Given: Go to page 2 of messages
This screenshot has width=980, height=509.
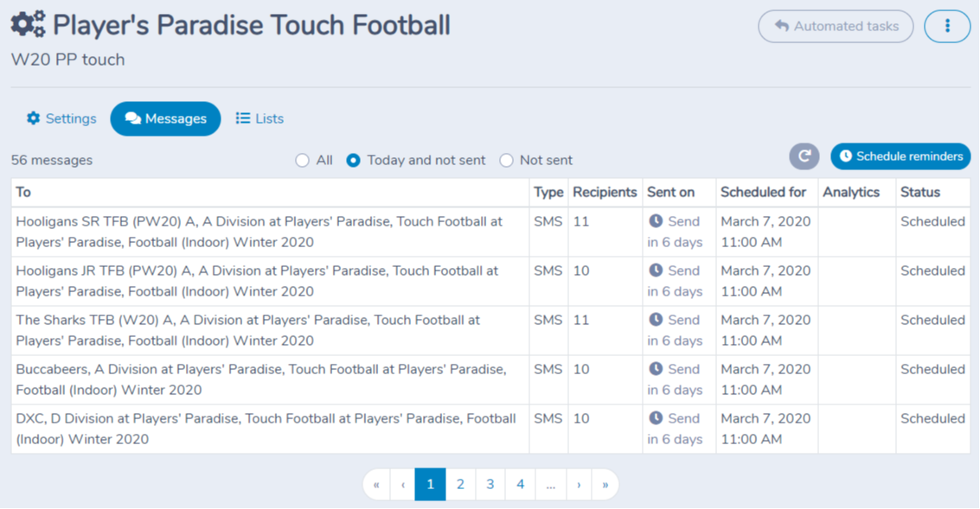Looking at the screenshot, I should click(460, 485).
